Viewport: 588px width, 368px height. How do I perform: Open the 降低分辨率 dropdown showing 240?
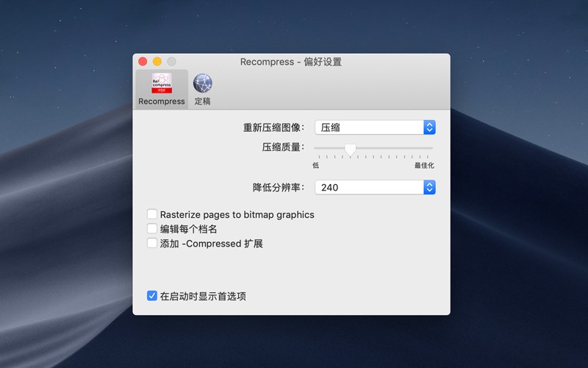click(x=375, y=188)
